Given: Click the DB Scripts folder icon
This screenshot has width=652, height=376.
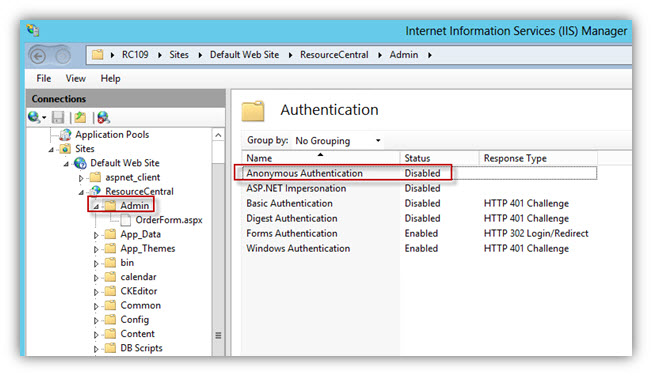Looking at the screenshot, I should coord(110,348).
